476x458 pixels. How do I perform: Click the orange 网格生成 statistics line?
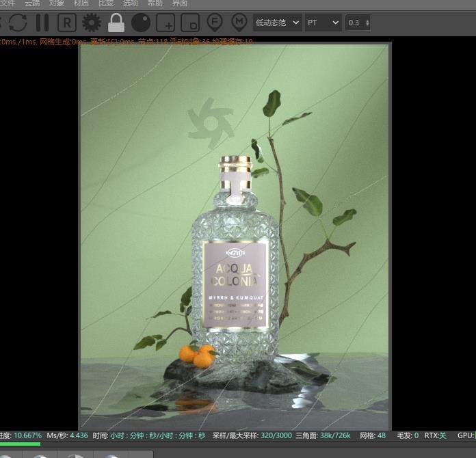(127, 42)
